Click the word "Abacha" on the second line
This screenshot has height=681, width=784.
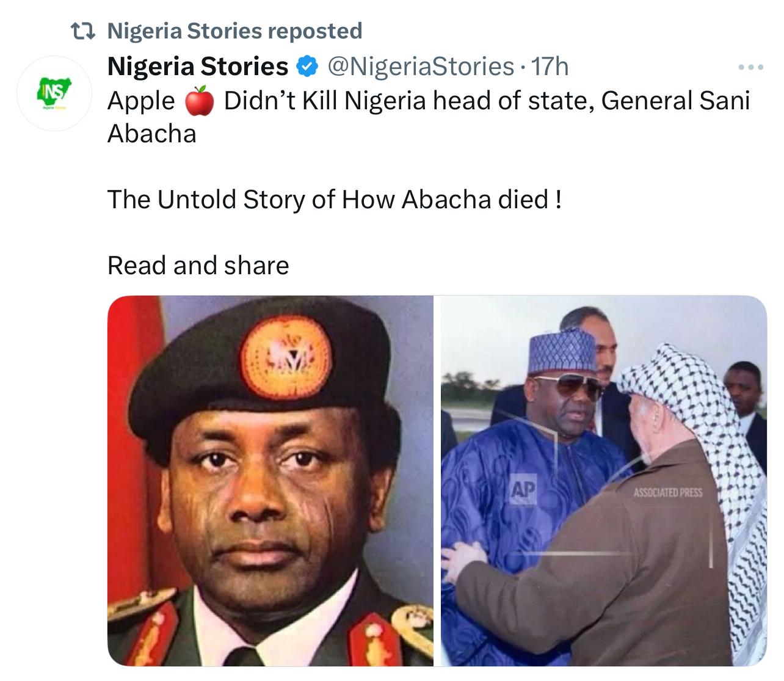[151, 134]
